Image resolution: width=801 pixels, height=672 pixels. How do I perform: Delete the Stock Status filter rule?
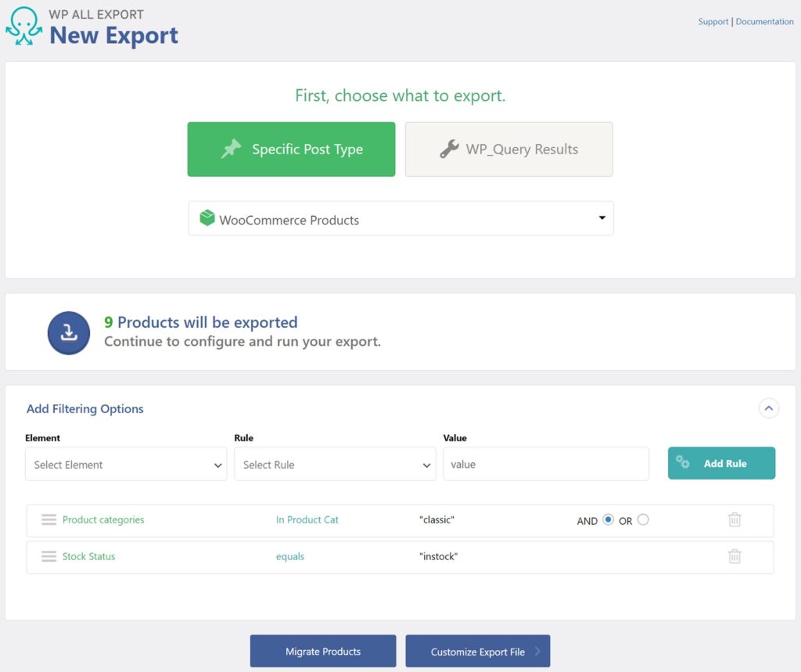coord(734,556)
